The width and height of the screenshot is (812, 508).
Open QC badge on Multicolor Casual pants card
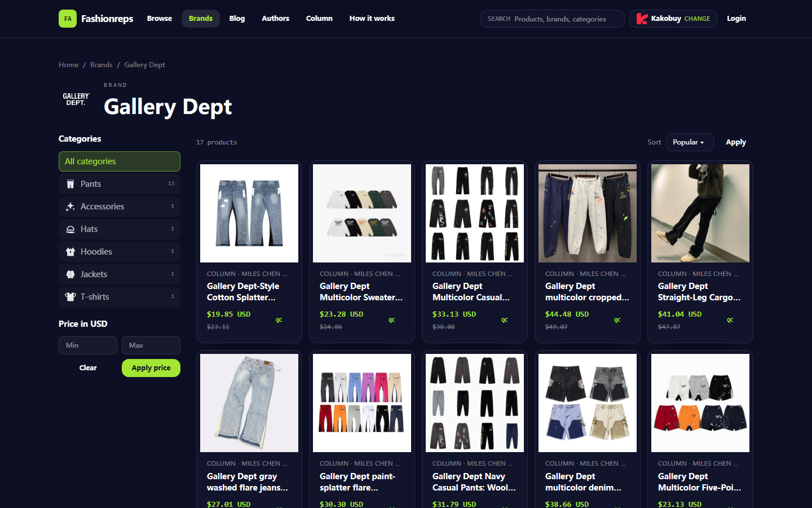505,320
